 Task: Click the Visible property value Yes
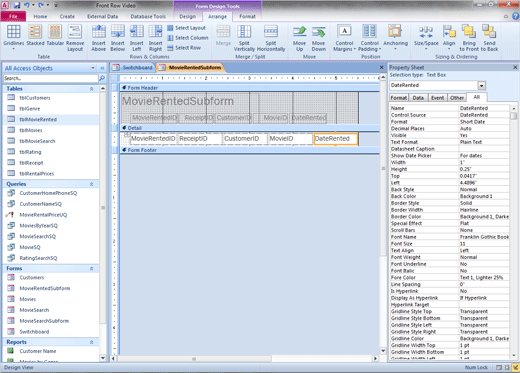(484, 135)
